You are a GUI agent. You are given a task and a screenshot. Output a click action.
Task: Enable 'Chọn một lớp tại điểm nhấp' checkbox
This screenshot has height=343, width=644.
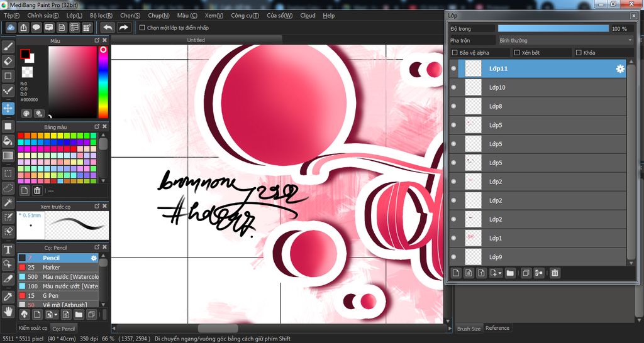tap(142, 28)
